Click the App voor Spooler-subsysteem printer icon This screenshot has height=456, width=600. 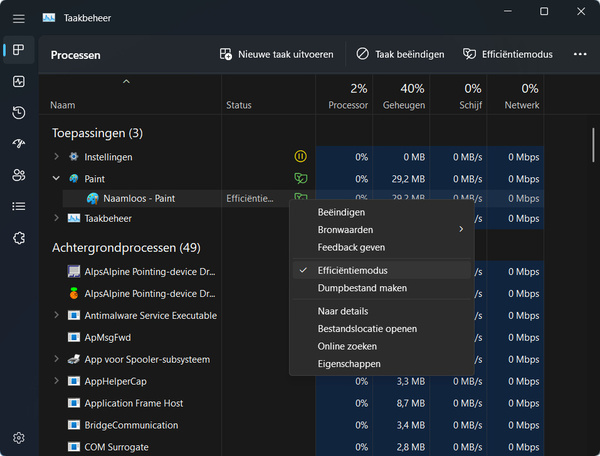click(x=73, y=359)
